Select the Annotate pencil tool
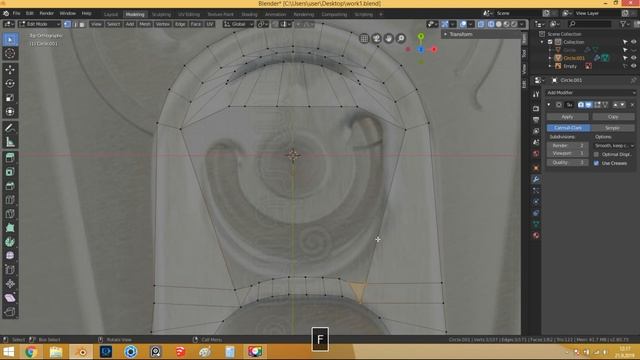Viewport: 640px width, 360px height. [x=10, y=128]
